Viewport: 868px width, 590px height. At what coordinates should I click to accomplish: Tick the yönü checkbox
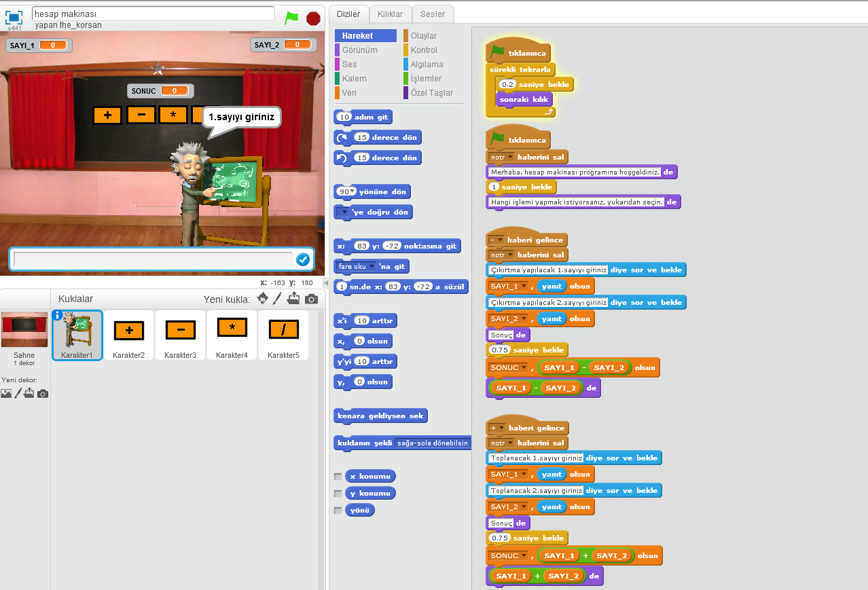[338, 511]
